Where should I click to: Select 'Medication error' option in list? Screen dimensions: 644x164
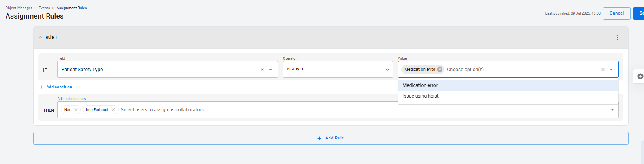pyautogui.click(x=420, y=85)
